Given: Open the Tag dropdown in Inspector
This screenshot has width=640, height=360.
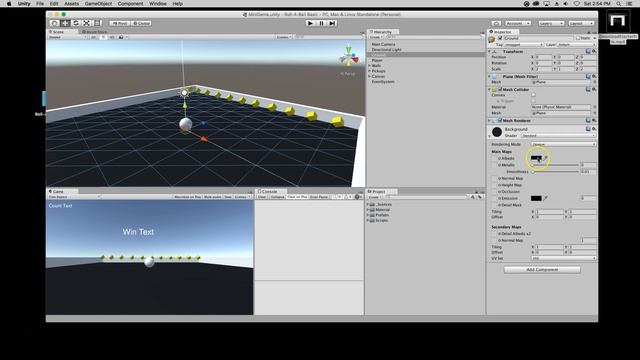Looking at the screenshot, I should [524, 44].
